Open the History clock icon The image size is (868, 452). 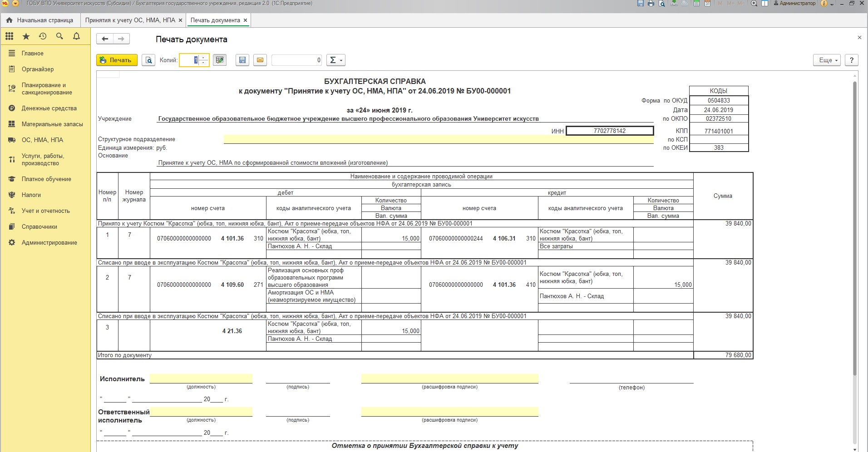[x=43, y=36]
